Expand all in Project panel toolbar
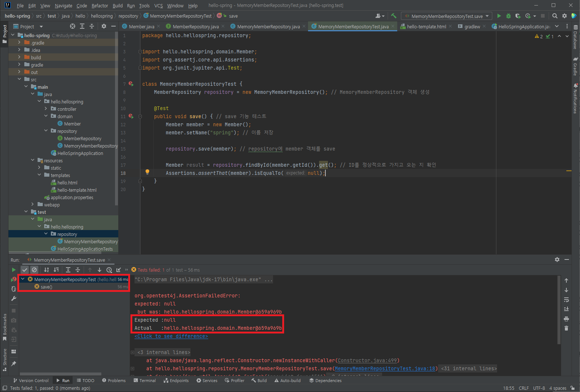Screen dimensions: 580x392 pos(82,26)
